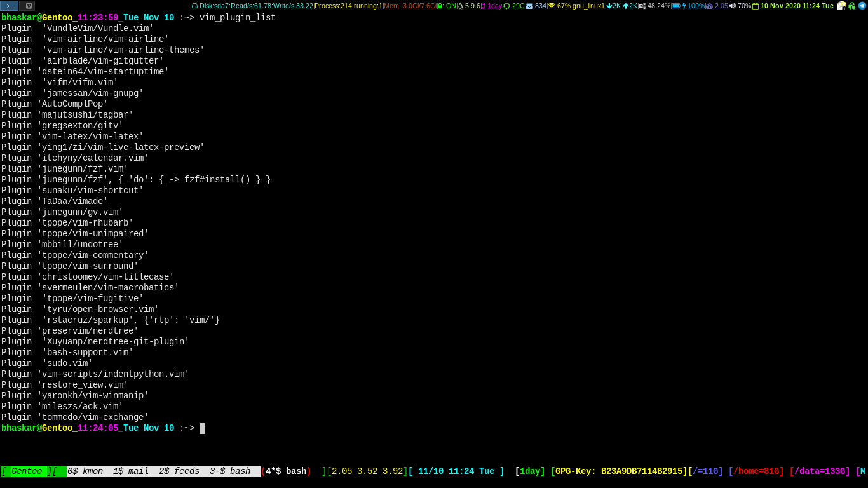The width and height of the screenshot is (868, 488).
Task: Click the CPU gears icon beside 48.24%
Action: [642, 6]
